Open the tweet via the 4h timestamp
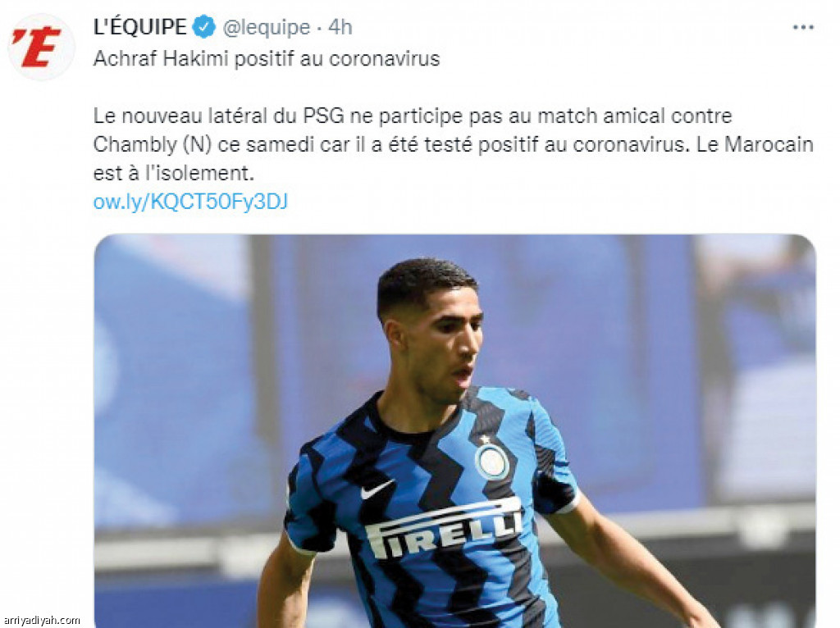 (x=340, y=27)
